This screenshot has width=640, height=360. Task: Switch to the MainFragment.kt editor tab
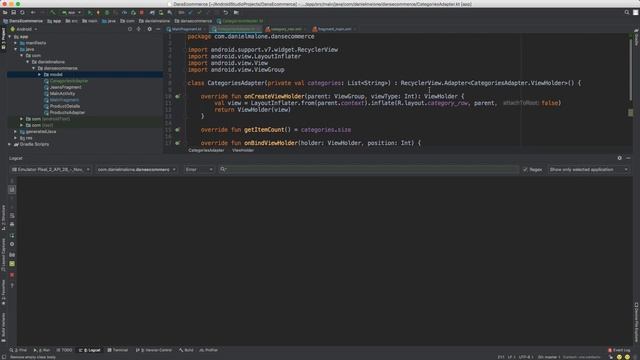click(x=186, y=29)
